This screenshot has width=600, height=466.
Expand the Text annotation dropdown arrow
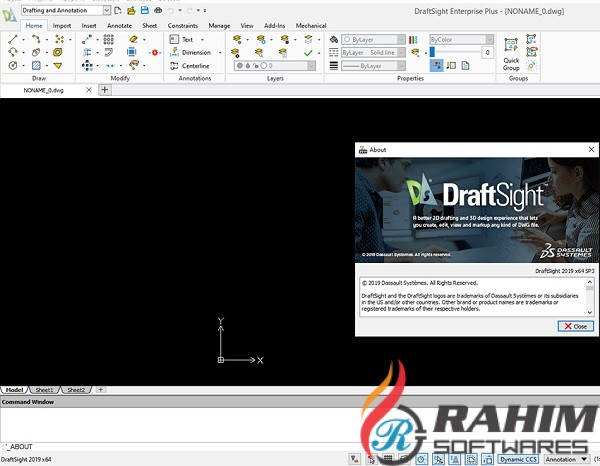tap(202, 39)
